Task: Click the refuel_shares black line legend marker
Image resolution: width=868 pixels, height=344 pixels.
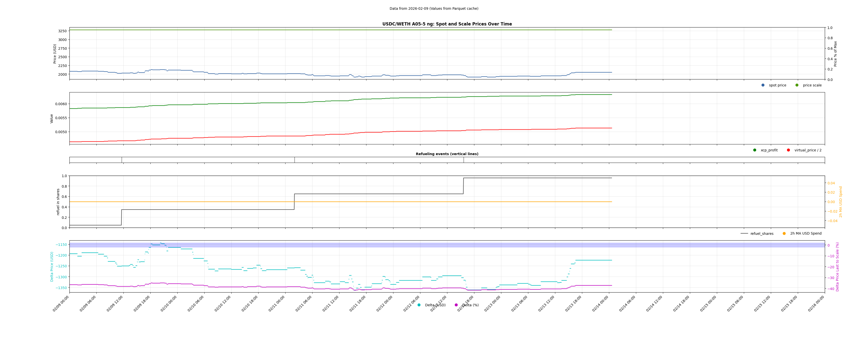Action: [x=744, y=234]
